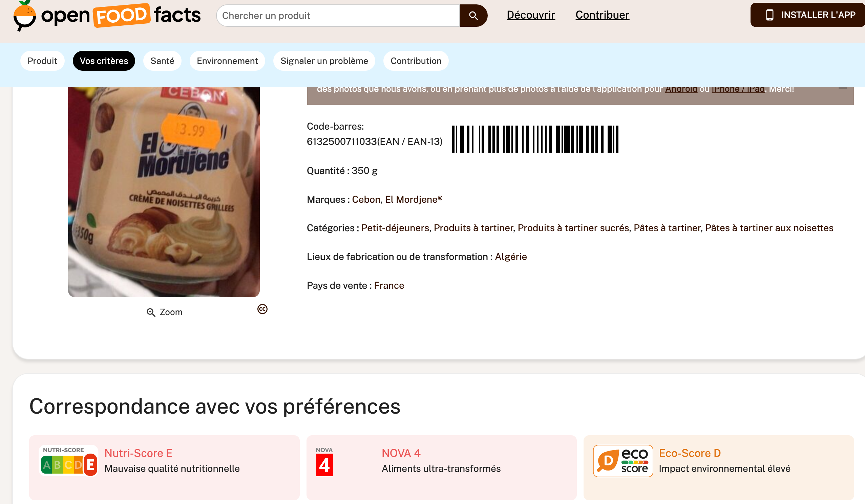Go to the Contribution tab

click(x=416, y=61)
